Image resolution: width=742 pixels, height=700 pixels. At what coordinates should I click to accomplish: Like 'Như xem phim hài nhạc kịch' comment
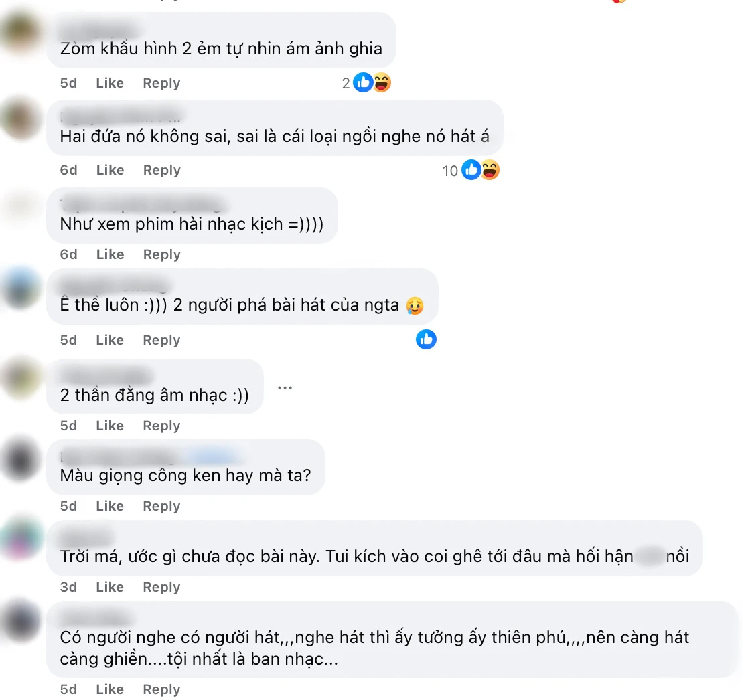click(x=110, y=254)
